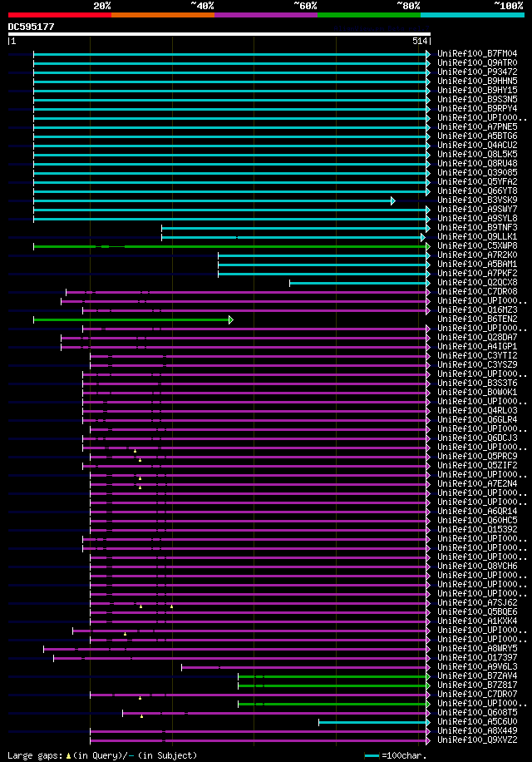532x762 pixels.
Task: Pick the UniRef100_A6QR14 entry
Action: [x=477, y=512]
